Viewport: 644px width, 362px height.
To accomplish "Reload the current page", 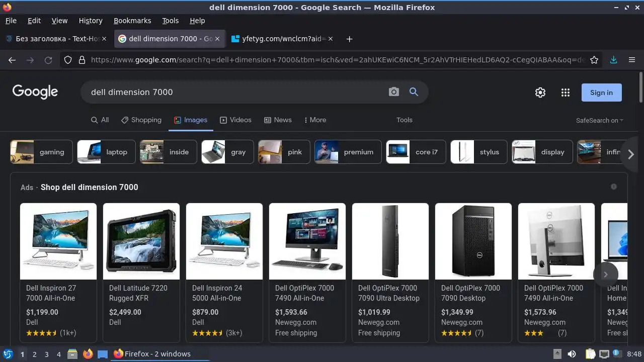I will 48,60.
